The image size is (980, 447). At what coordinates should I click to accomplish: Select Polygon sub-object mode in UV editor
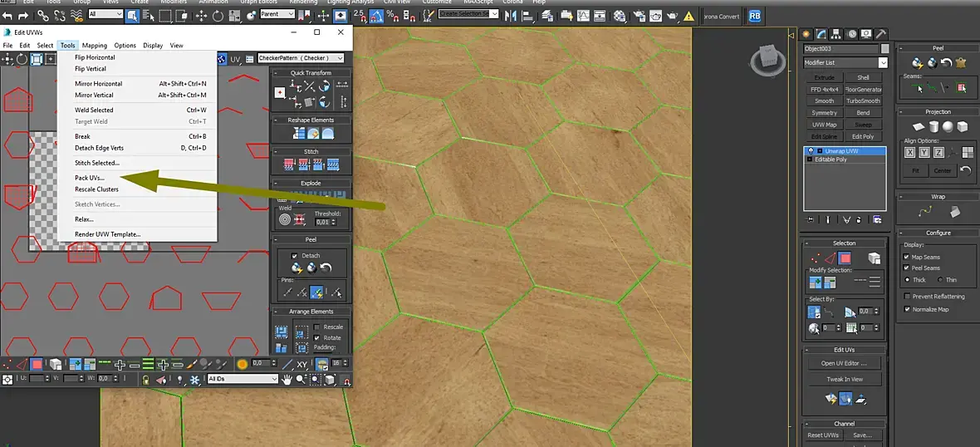(x=37, y=364)
